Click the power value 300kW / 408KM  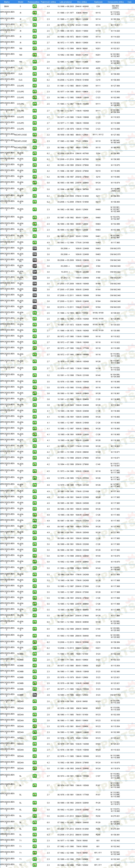pyautogui.click(x=82, y=622)
